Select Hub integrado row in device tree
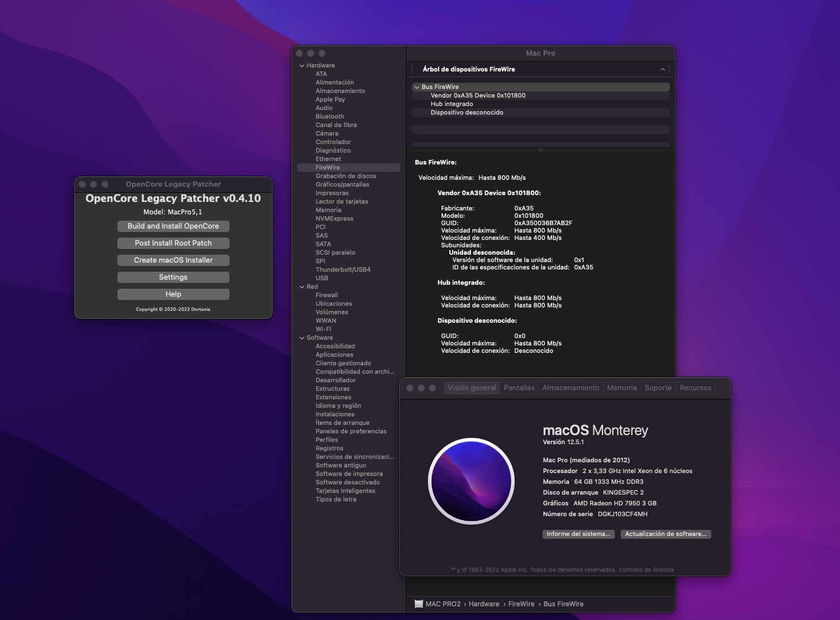Image resolution: width=840 pixels, height=620 pixels. [541, 104]
